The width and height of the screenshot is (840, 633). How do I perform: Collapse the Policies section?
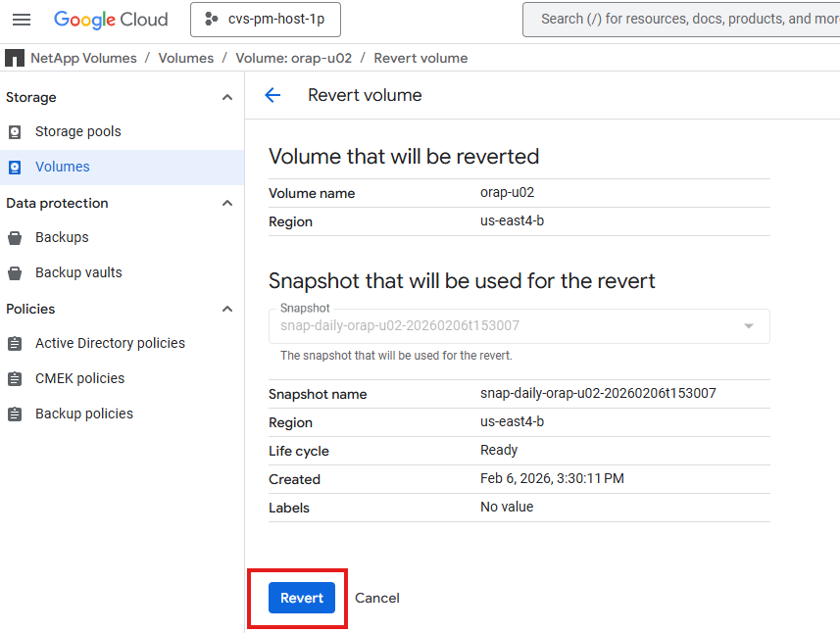(x=226, y=309)
